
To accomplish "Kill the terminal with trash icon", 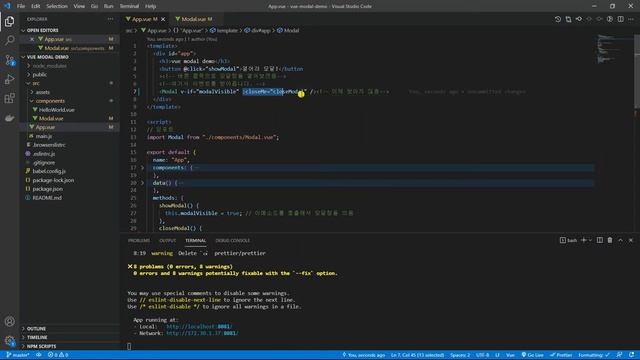I will pos(610,240).
